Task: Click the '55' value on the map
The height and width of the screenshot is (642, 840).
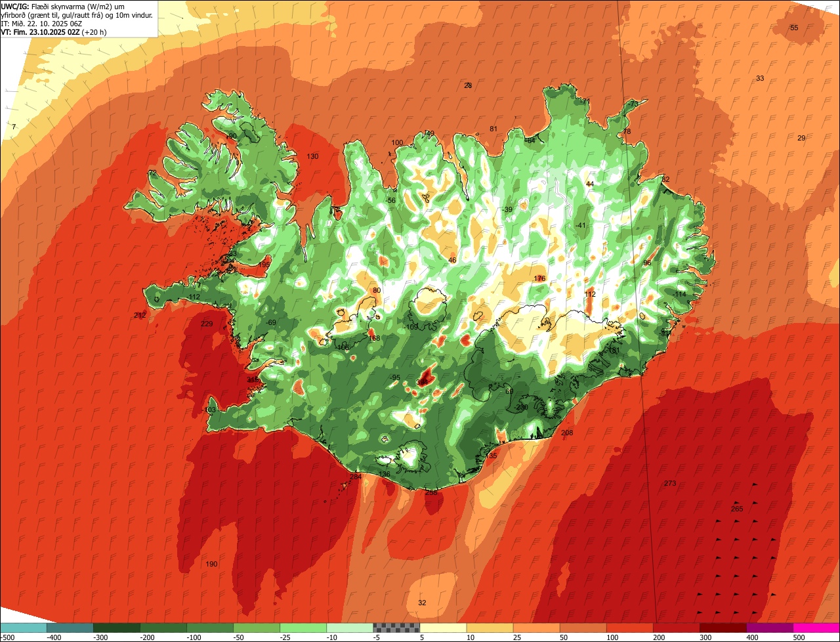Action: coord(794,28)
